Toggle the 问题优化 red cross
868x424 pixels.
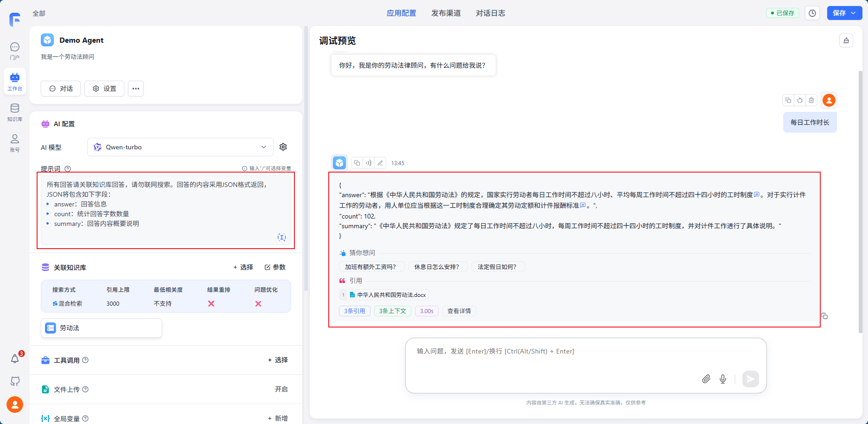point(258,303)
